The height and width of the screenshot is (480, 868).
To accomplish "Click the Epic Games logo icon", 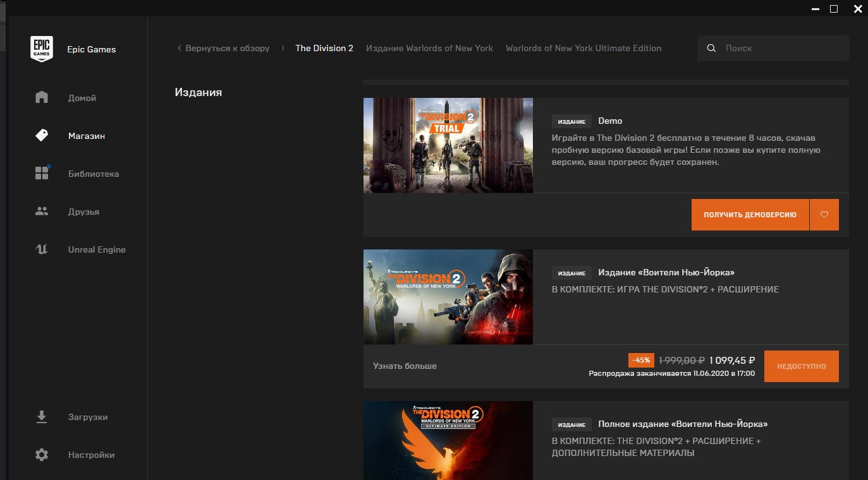I will pos(42,49).
